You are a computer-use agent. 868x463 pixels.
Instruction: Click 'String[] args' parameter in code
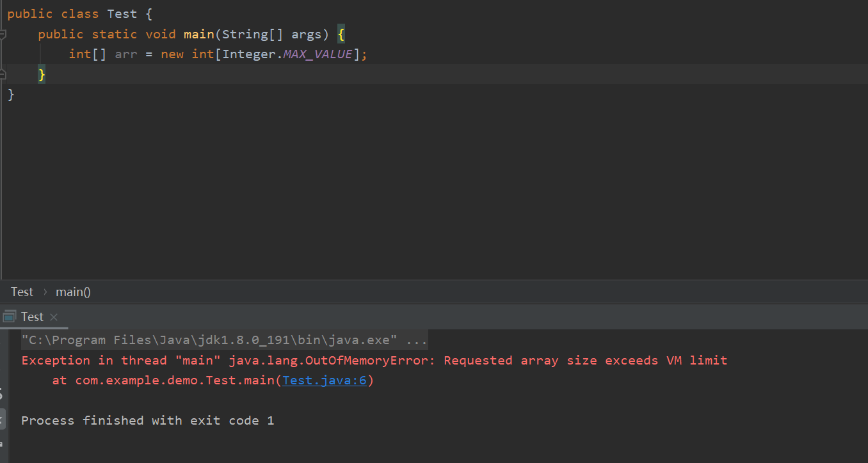[272, 34]
